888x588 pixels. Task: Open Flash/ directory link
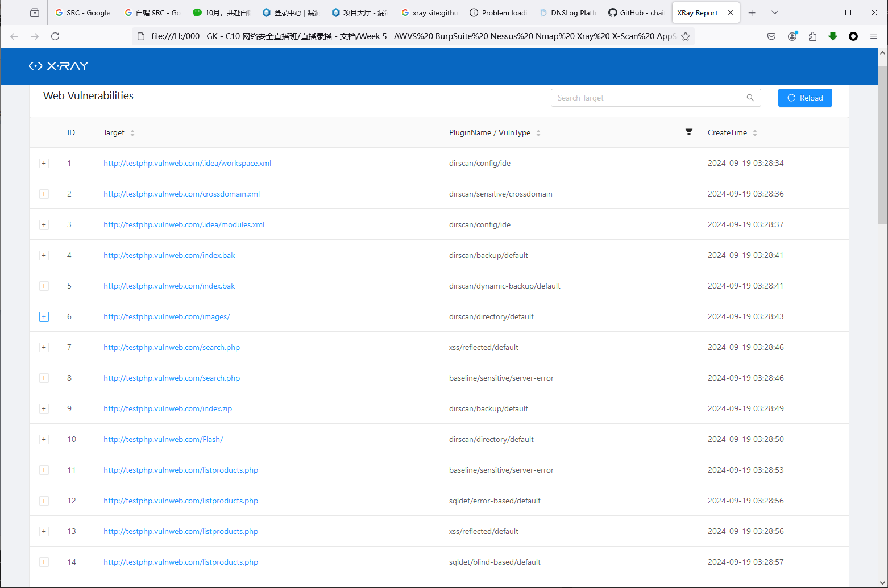pyautogui.click(x=163, y=439)
